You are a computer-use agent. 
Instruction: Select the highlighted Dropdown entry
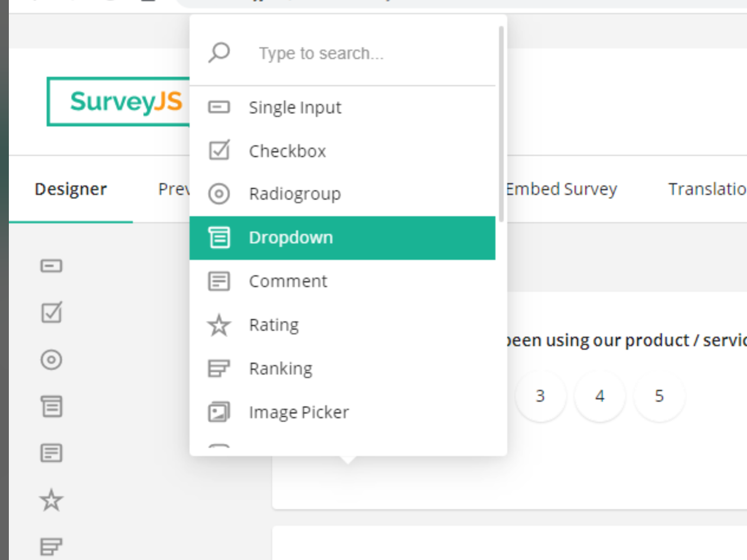click(291, 237)
